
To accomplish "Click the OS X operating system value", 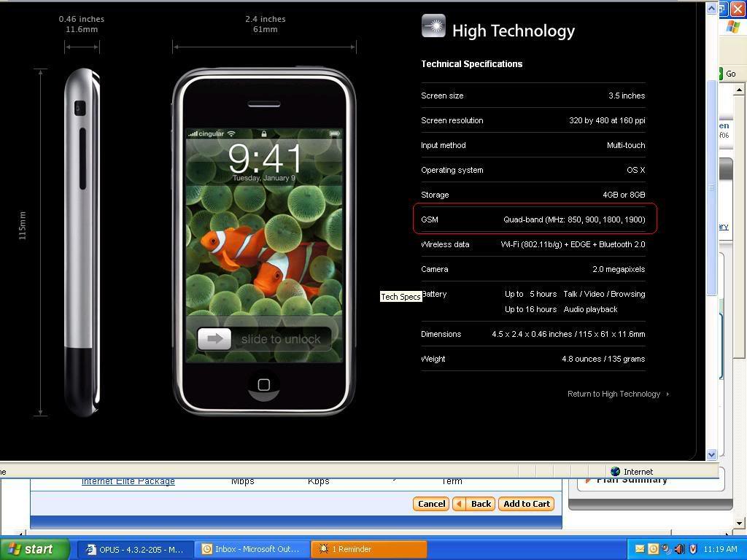I will coord(635,170).
